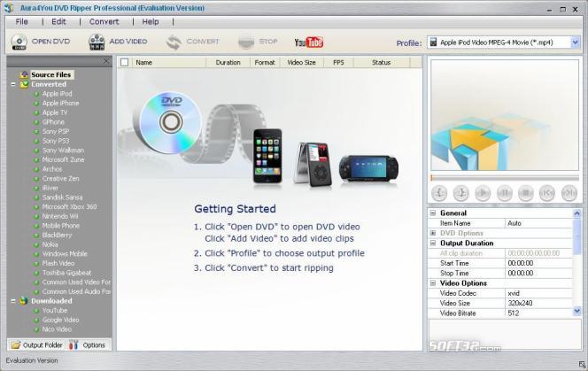Collapse the Converted tree node
Viewport: 588px width, 371px height.
(13, 84)
